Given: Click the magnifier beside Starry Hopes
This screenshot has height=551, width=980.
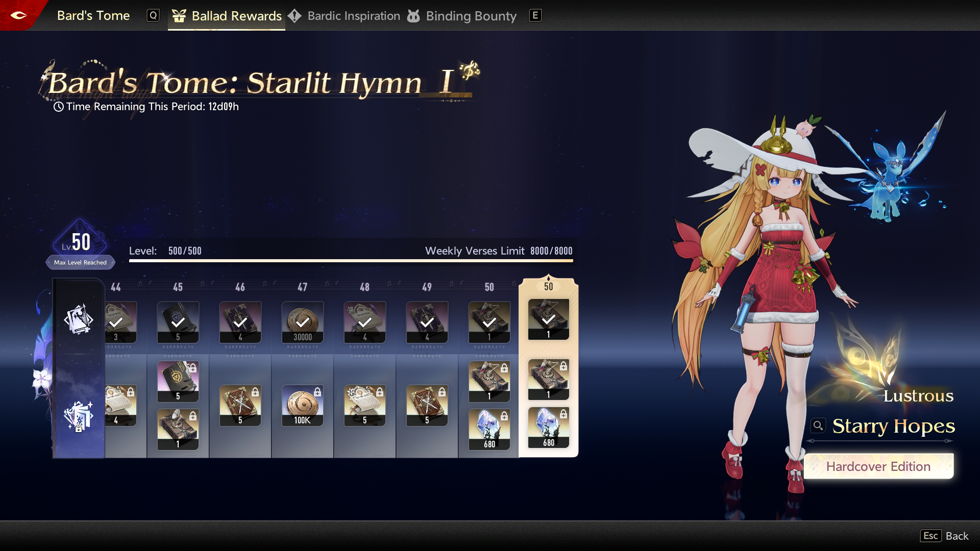Looking at the screenshot, I should pos(818,425).
